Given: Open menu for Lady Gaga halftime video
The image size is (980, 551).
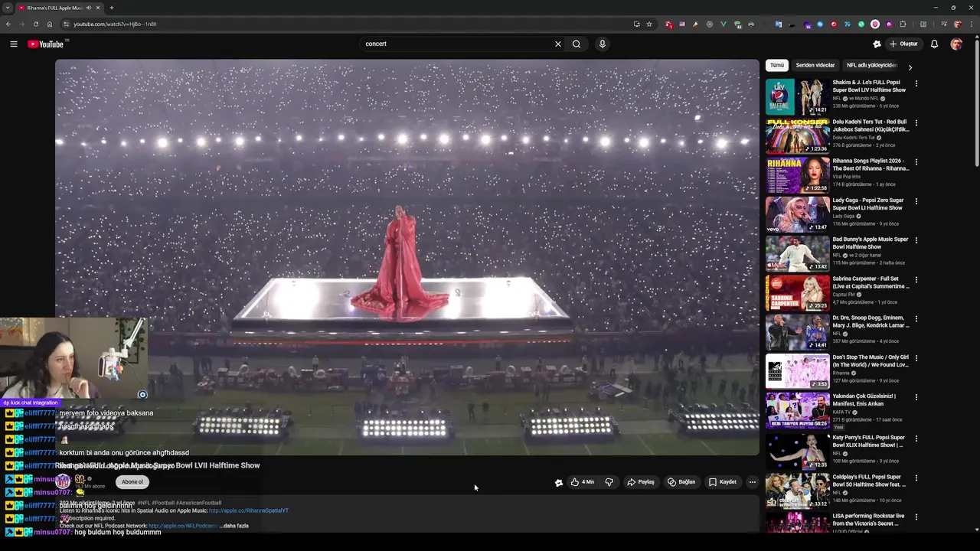Looking at the screenshot, I should click(x=916, y=201).
